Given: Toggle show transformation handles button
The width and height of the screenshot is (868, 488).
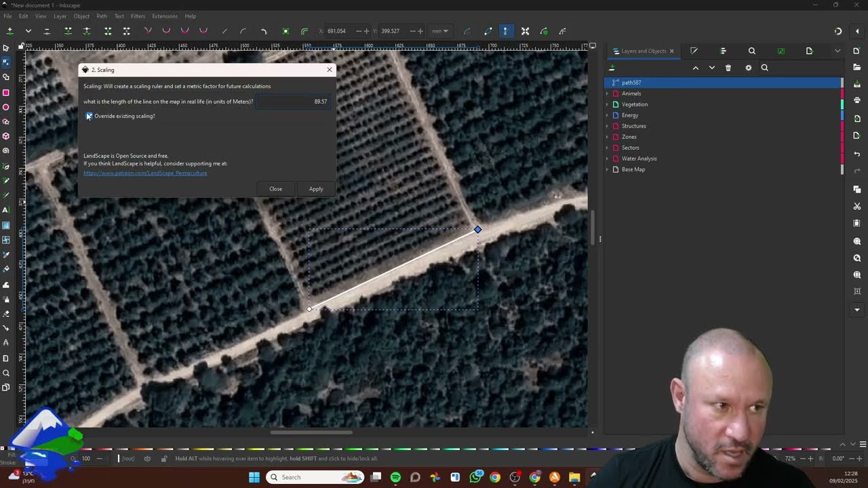Looking at the screenshot, I should click(x=525, y=31).
